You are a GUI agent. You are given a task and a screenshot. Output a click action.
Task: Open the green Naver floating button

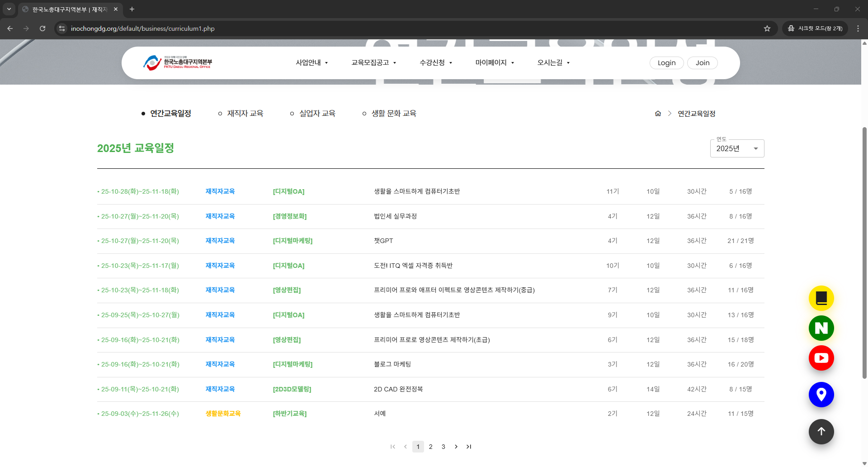pos(821,328)
